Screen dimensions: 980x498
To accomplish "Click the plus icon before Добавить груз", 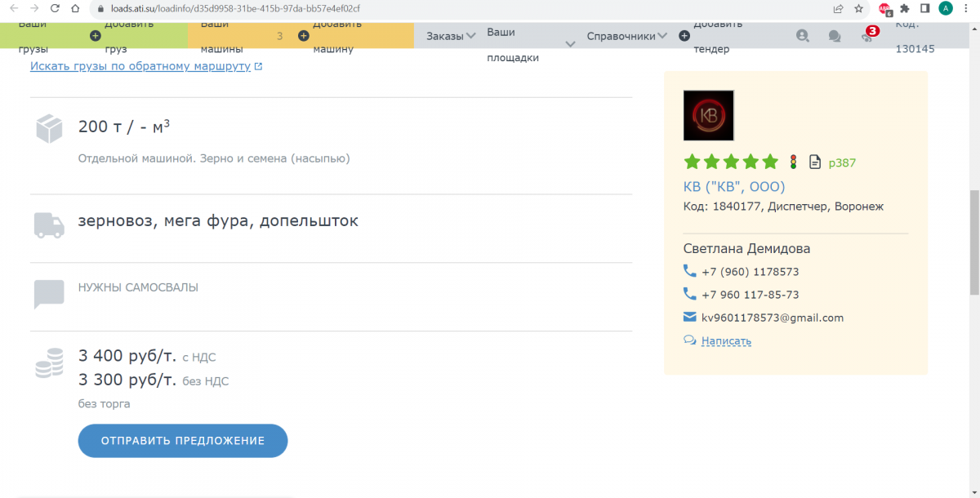I will click(x=96, y=36).
